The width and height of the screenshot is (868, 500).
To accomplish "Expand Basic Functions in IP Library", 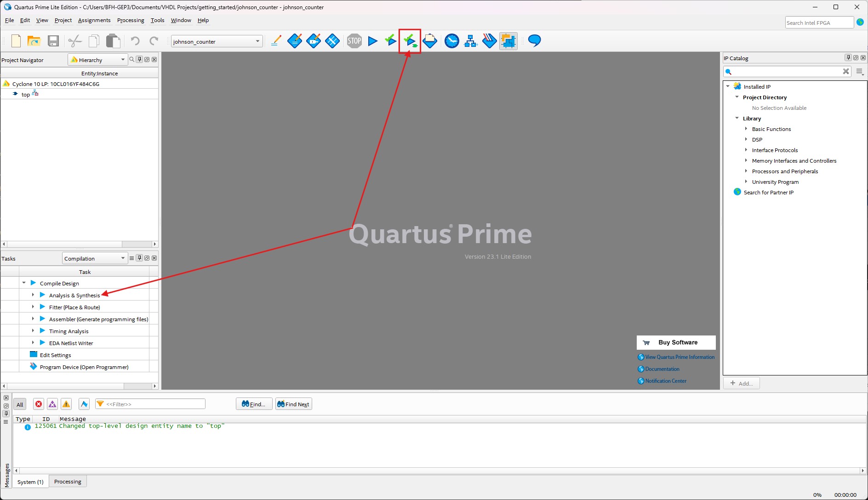I will (746, 129).
